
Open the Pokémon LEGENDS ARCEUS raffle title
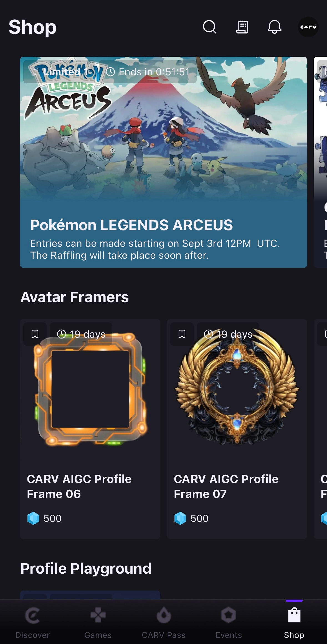131,225
